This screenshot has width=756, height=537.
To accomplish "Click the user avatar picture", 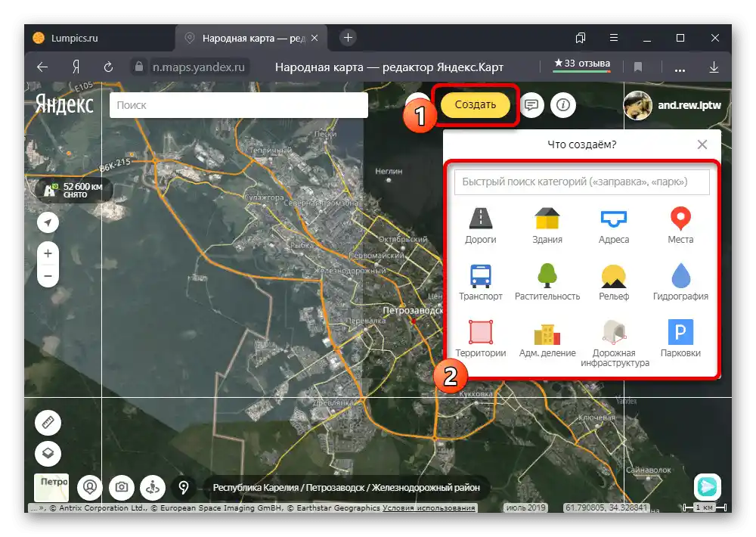I will point(637,105).
